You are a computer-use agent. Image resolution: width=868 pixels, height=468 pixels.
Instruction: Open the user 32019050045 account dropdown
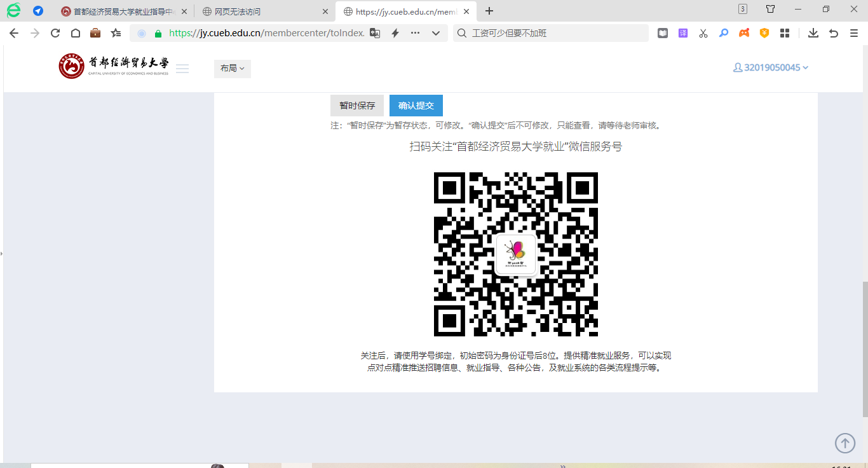[x=771, y=67]
